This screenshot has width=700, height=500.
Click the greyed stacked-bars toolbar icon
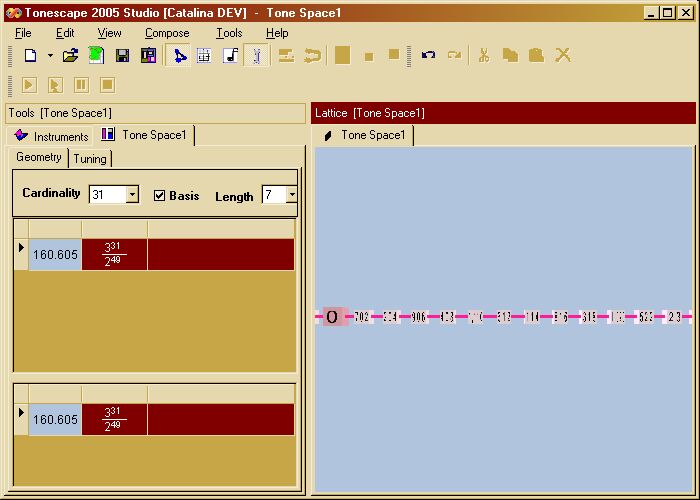pos(286,56)
